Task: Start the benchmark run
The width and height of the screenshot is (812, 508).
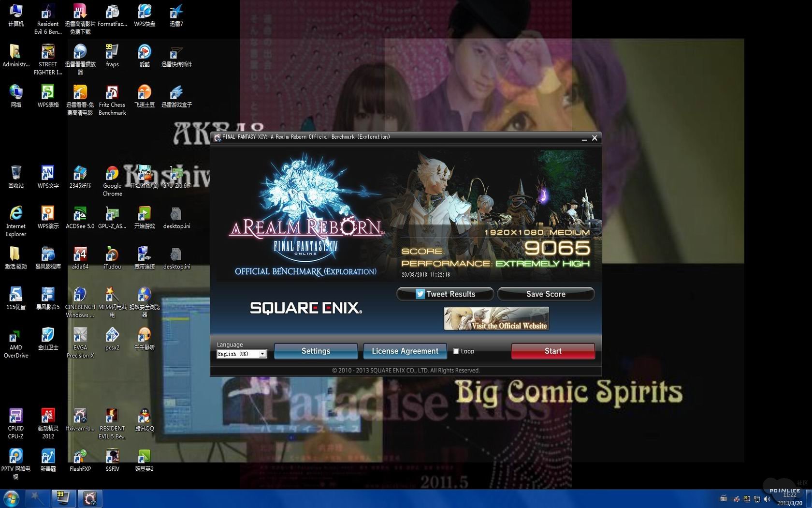Action: pos(553,351)
